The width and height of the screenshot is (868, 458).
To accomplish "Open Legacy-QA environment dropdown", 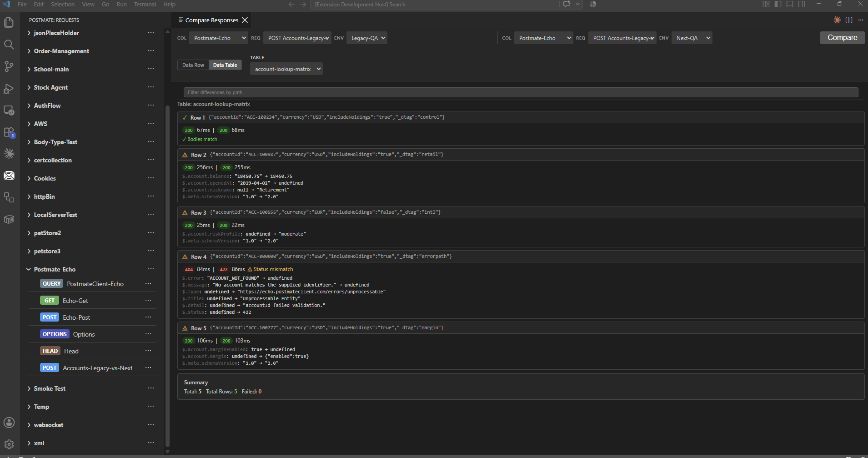I will click(x=367, y=38).
